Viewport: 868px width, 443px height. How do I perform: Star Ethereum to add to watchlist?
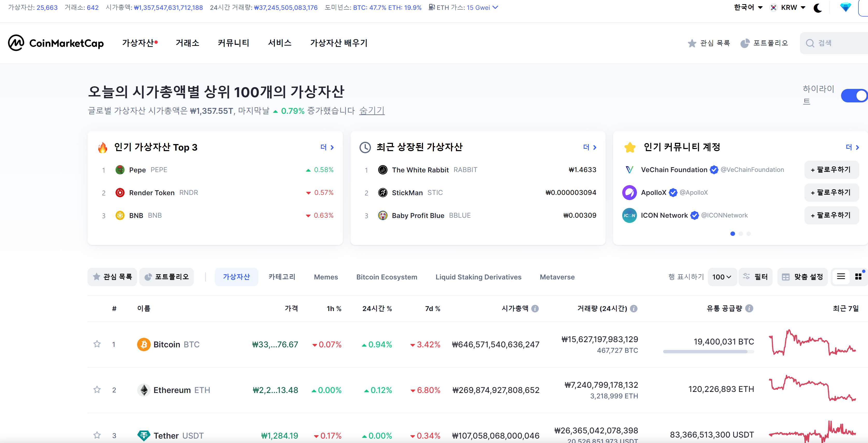97,390
